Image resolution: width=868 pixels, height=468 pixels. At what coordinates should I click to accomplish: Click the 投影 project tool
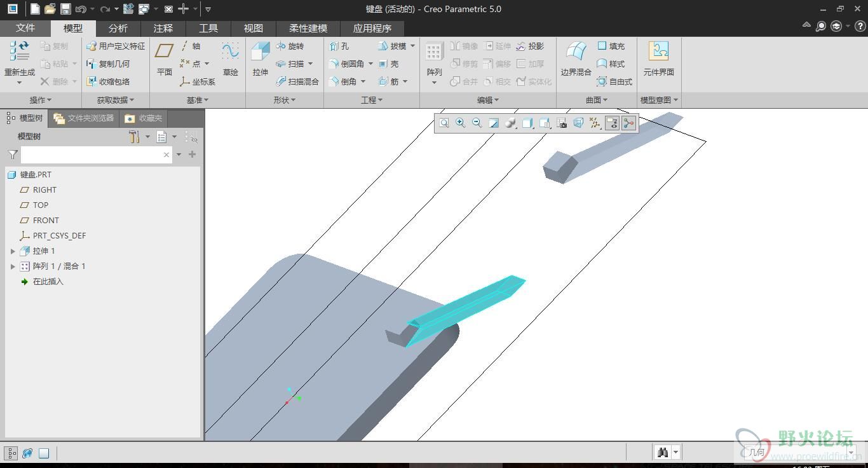pyautogui.click(x=530, y=46)
